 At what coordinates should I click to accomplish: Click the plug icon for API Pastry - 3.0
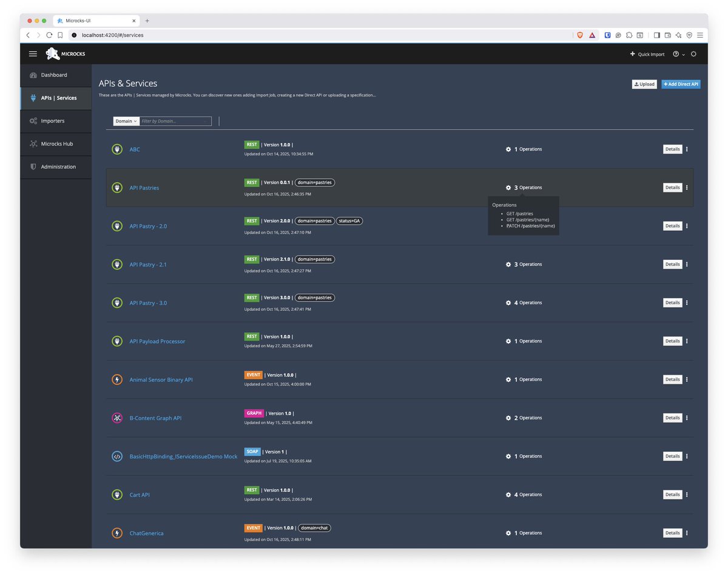point(117,303)
